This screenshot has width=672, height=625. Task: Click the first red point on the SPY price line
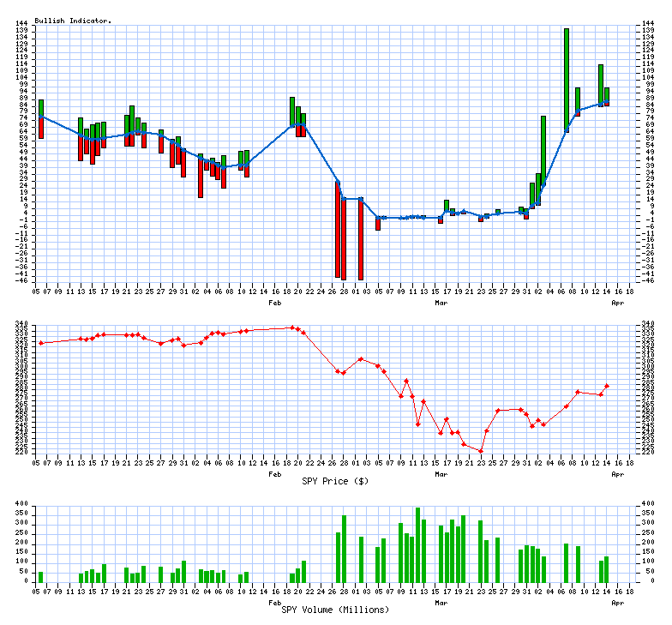coord(40,343)
